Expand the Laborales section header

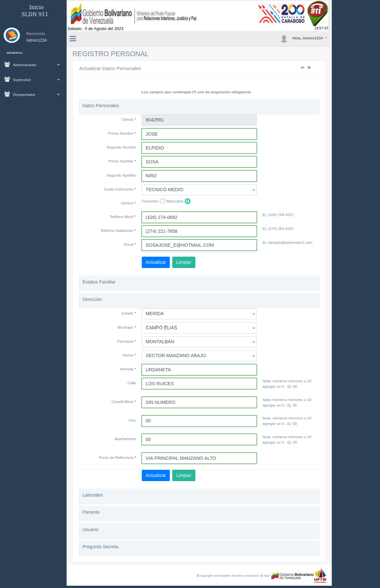point(199,495)
